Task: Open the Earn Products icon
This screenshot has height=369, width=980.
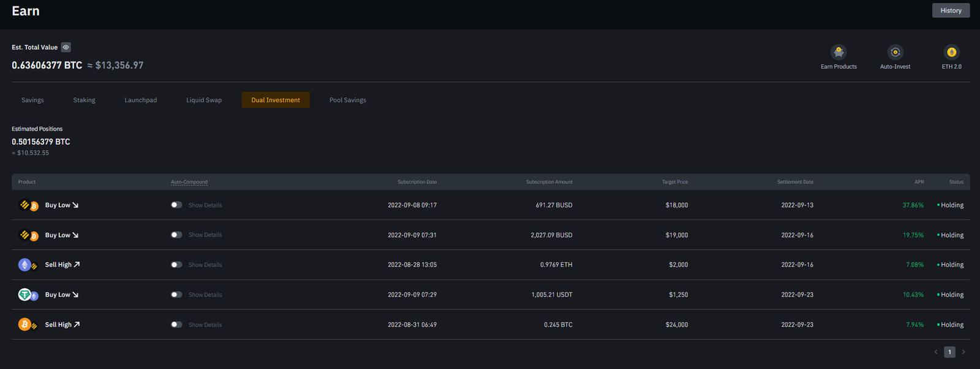Action: pyautogui.click(x=839, y=53)
